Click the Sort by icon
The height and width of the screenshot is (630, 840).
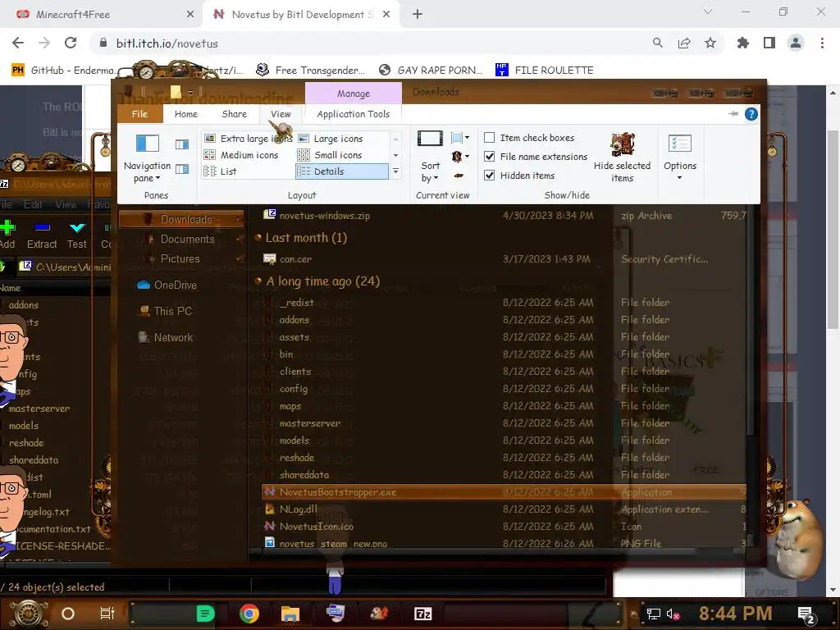click(430, 139)
